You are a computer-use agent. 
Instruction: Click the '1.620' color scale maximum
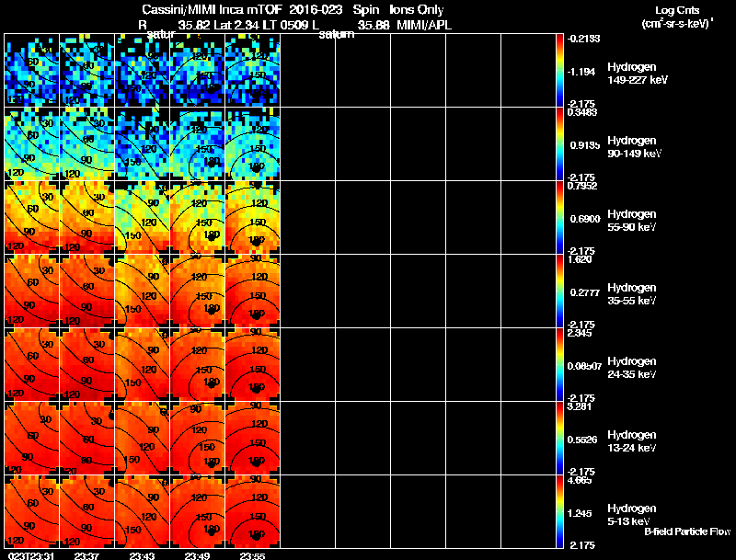[x=580, y=259]
